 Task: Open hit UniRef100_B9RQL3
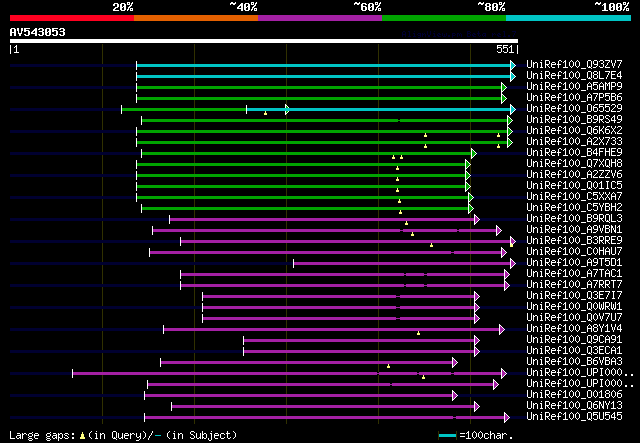pos(574,218)
